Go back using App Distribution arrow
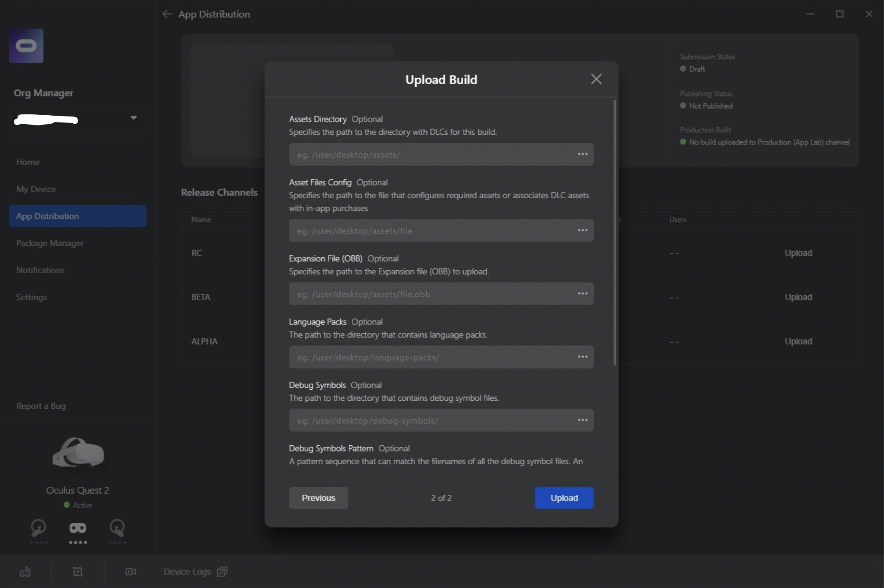This screenshot has height=588, width=884. [167, 14]
